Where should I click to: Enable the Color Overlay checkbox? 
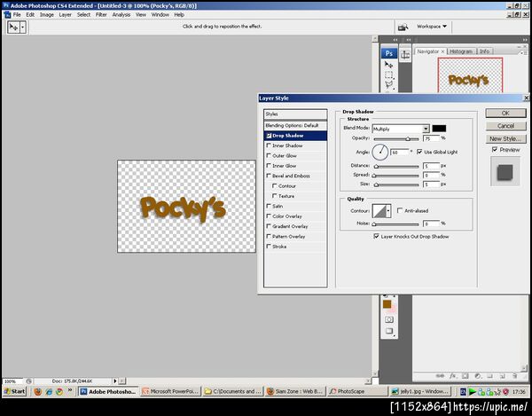coord(269,216)
